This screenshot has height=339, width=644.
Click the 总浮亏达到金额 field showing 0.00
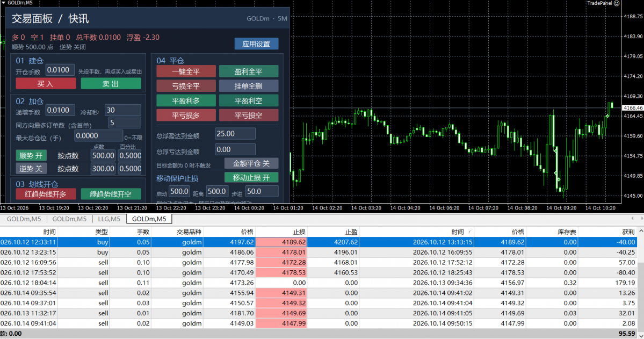pyautogui.click(x=235, y=149)
